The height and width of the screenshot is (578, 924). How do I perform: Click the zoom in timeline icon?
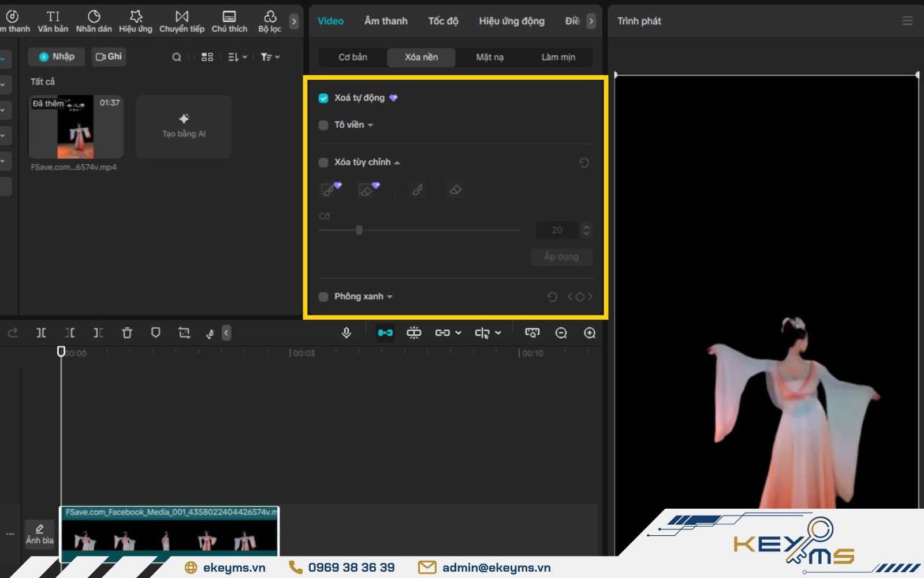click(x=590, y=333)
